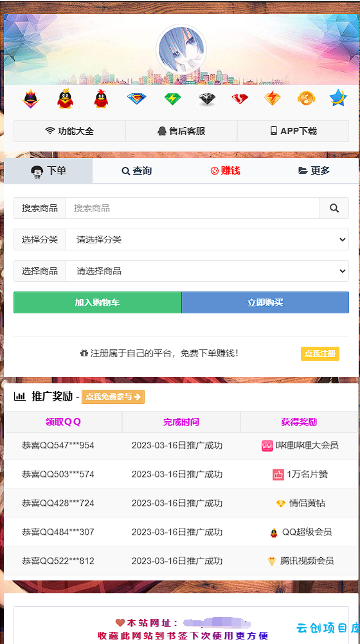This screenshot has height=644, width=360.
Task: Open the 更多 tab
Action: click(x=314, y=171)
